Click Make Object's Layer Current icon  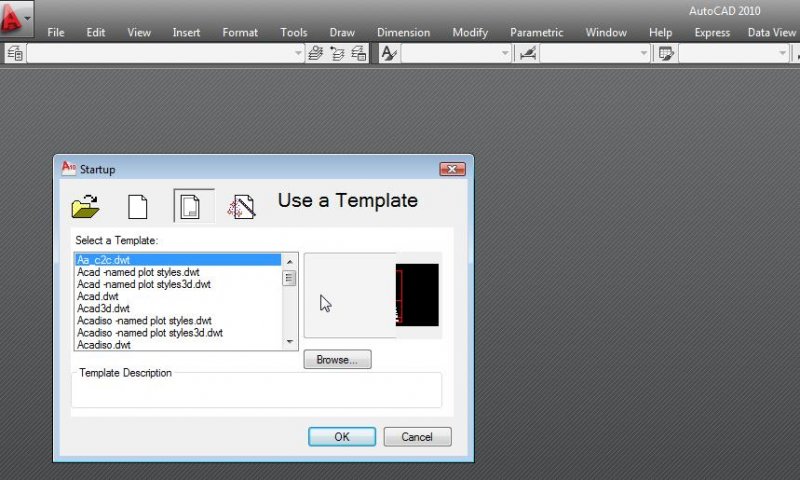[316, 53]
